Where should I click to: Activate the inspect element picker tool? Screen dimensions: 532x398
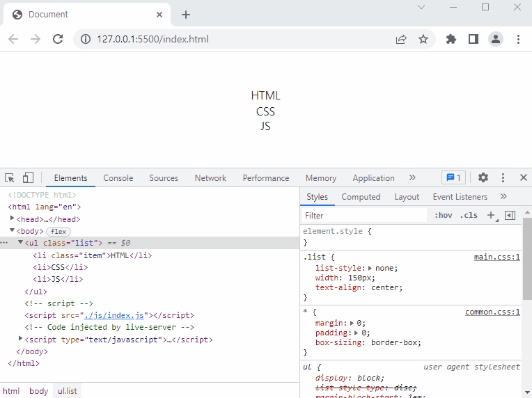[x=10, y=178]
